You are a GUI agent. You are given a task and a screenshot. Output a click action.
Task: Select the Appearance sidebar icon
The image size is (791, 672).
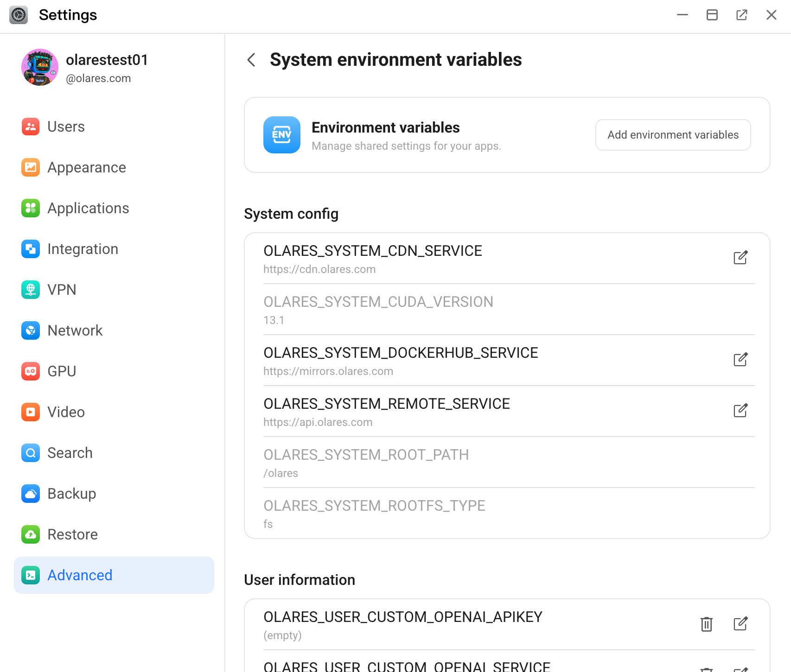click(30, 167)
